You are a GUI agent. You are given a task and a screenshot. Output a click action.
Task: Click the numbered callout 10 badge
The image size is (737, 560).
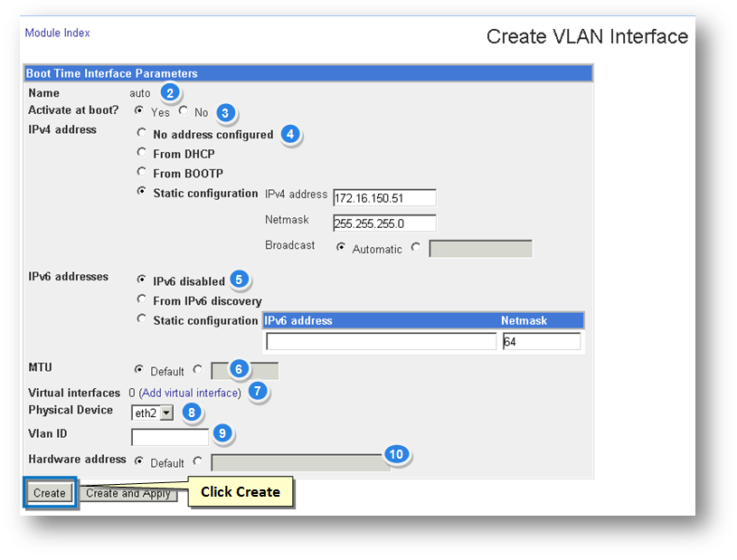click(x=394, y=454)
